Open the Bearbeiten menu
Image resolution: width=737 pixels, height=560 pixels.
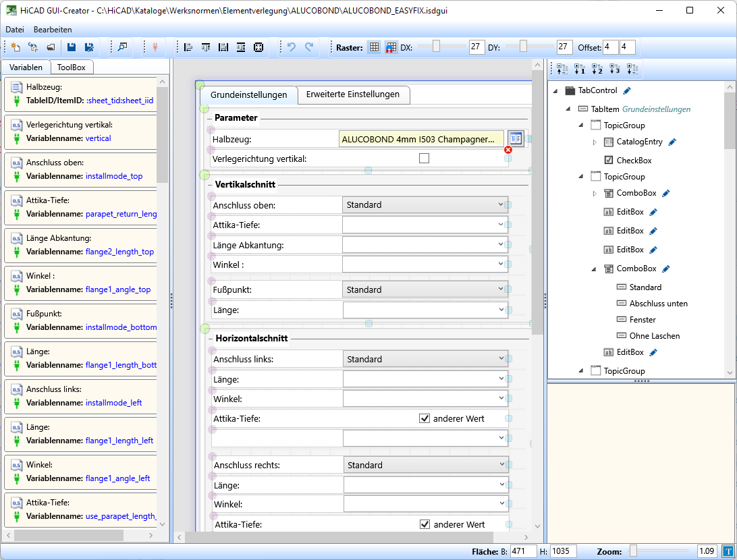tap(53, 30)
